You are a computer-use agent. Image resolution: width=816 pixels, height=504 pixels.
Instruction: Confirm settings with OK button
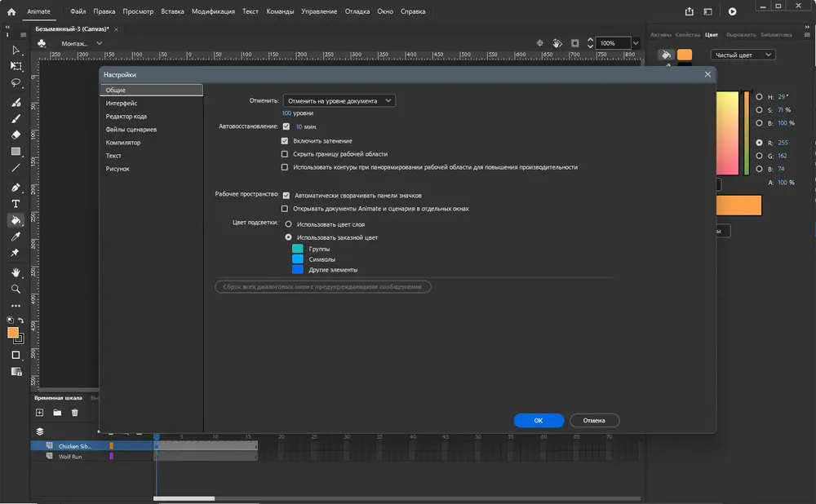point(539,420)
